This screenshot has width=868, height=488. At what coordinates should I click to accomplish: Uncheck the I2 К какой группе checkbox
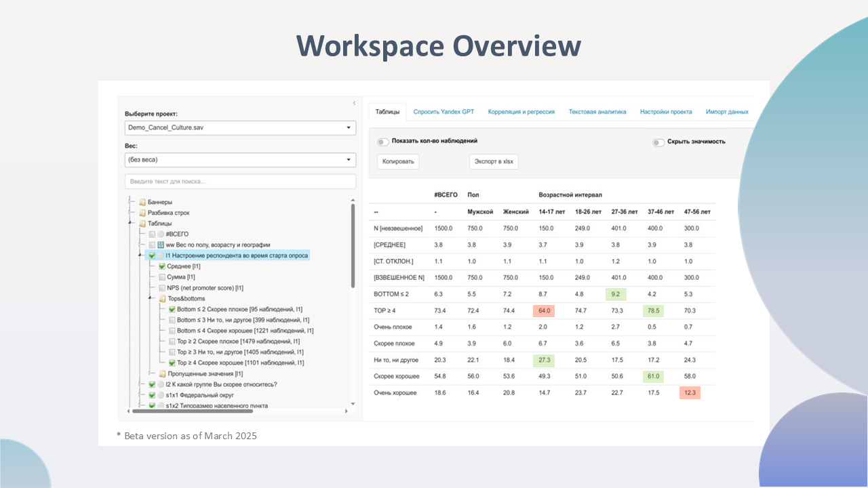(x=152, y=384)
